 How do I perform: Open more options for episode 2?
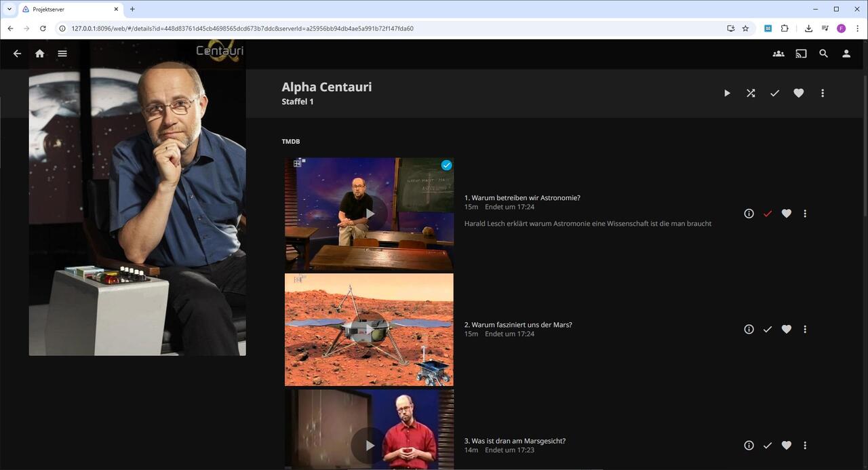point(805,330)
